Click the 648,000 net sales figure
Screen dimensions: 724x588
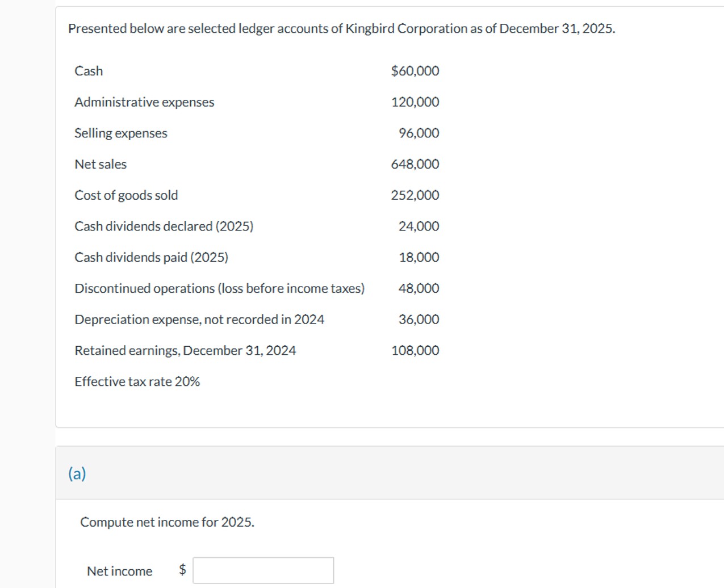pos(414,164)
